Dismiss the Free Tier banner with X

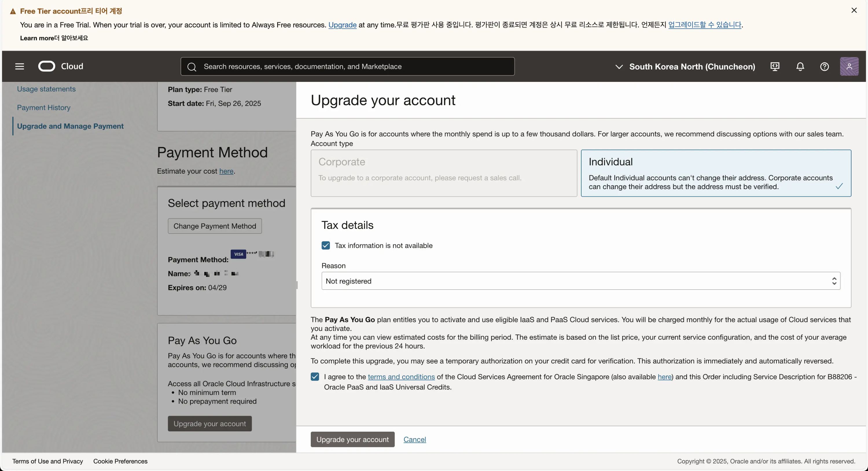coord(854,10)
